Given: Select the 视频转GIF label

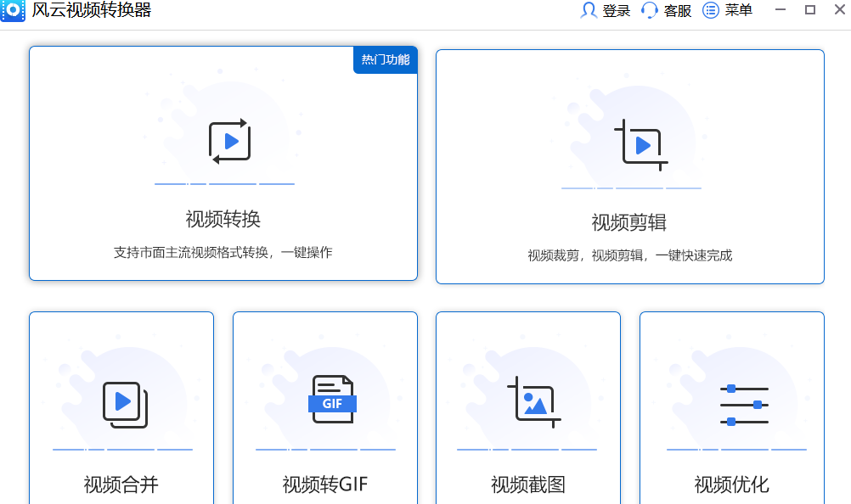Looking at the screenshot, I should [325, 484].
